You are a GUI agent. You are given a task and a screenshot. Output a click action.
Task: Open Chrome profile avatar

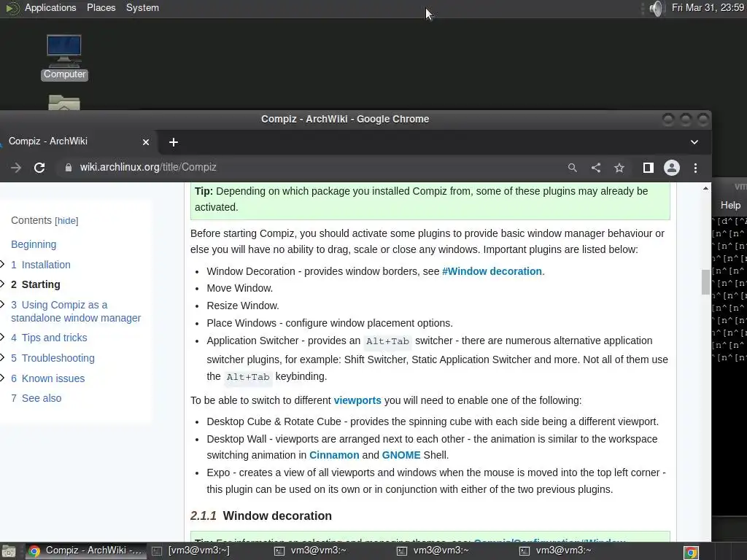pyautogui.click(x=672, y=168)
